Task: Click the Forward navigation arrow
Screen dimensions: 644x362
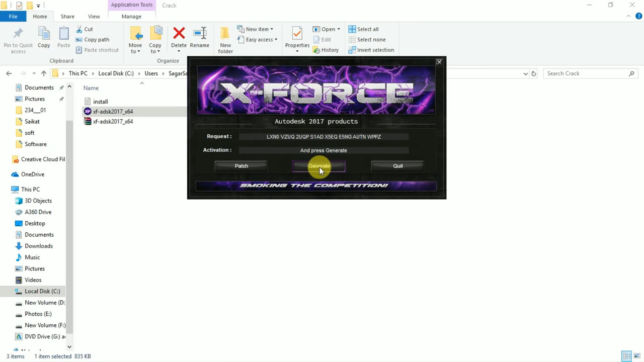Action: [22, 73]
